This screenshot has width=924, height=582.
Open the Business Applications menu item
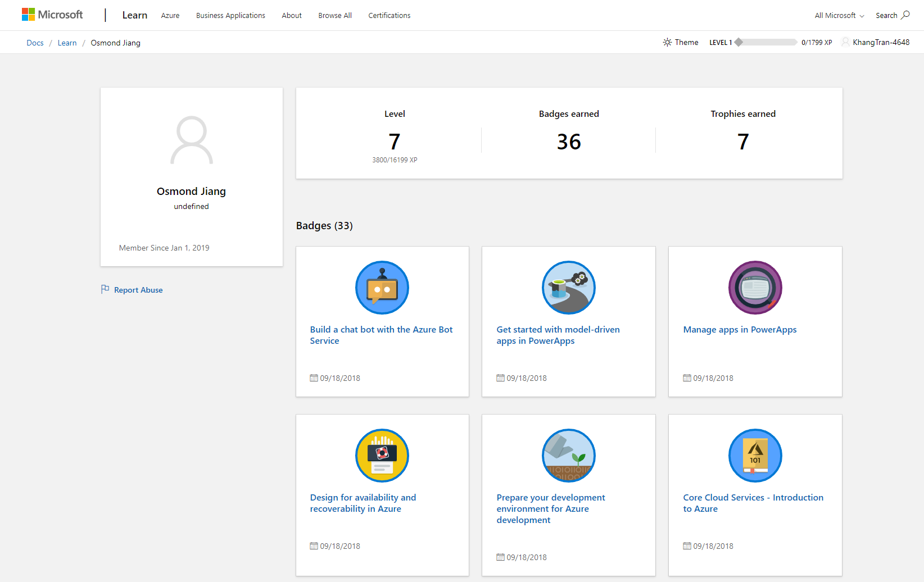pyautogui.click(x=230, y=15)
